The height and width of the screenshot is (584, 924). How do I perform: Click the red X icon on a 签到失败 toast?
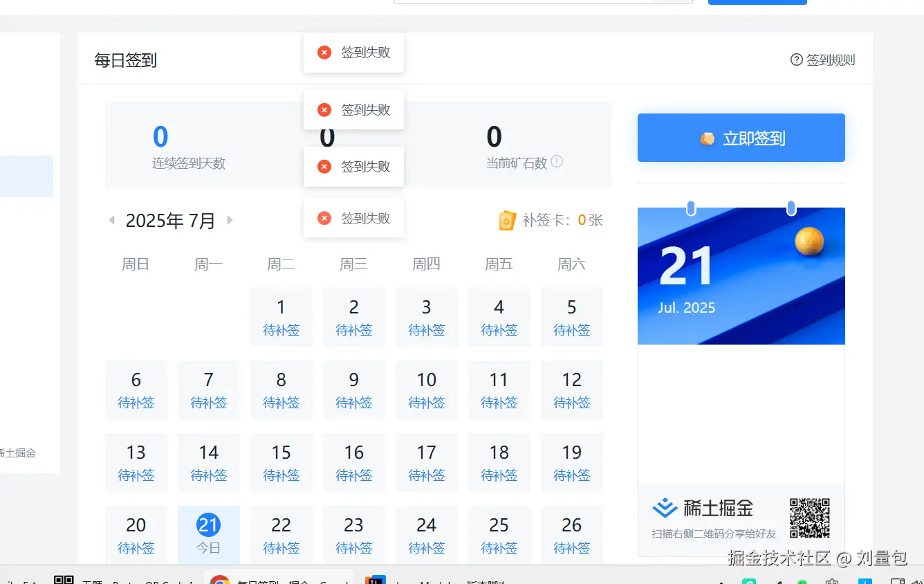pos(324,52)
